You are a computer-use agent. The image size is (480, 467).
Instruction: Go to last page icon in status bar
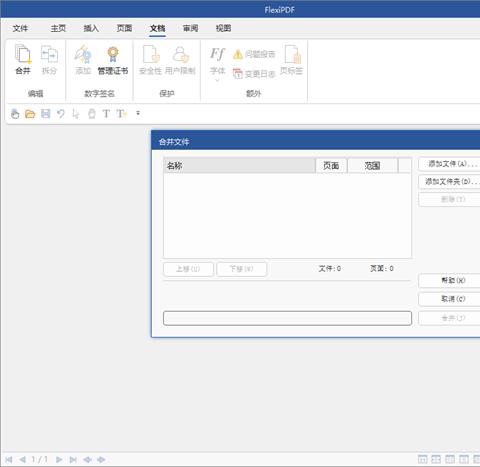pyautogui.click(x=73, y=460)
